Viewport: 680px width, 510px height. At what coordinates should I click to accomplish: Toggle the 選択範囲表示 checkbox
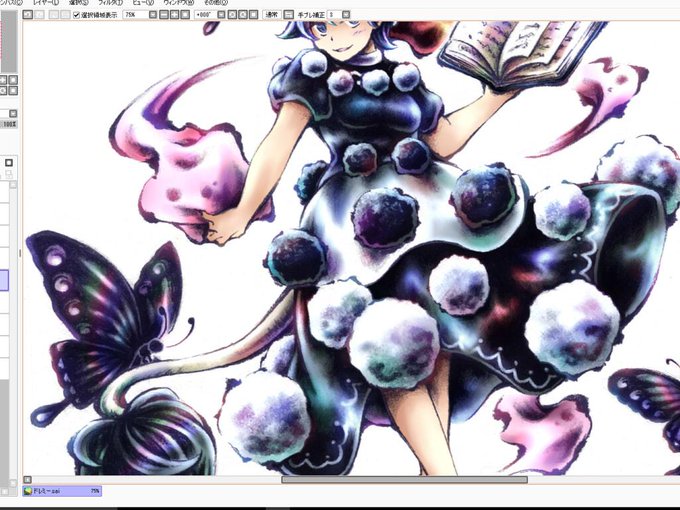pyautogui.click(x=76, y=15)
